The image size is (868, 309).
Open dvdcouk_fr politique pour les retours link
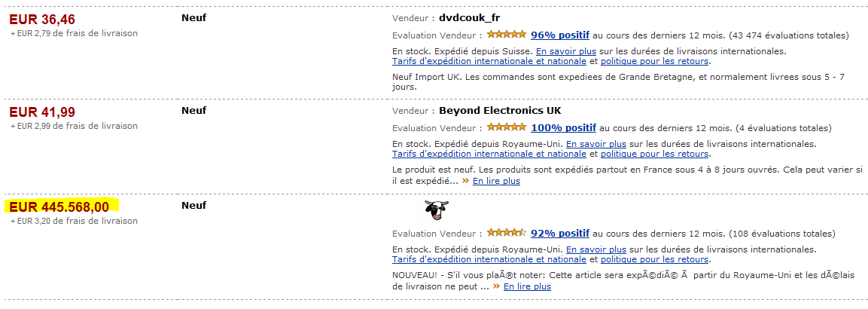coord(654,61)
